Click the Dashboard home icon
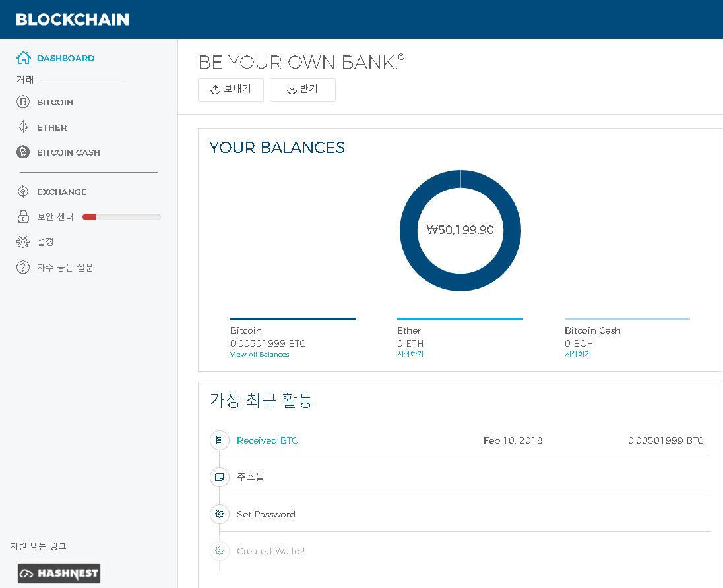 [23, 58]
